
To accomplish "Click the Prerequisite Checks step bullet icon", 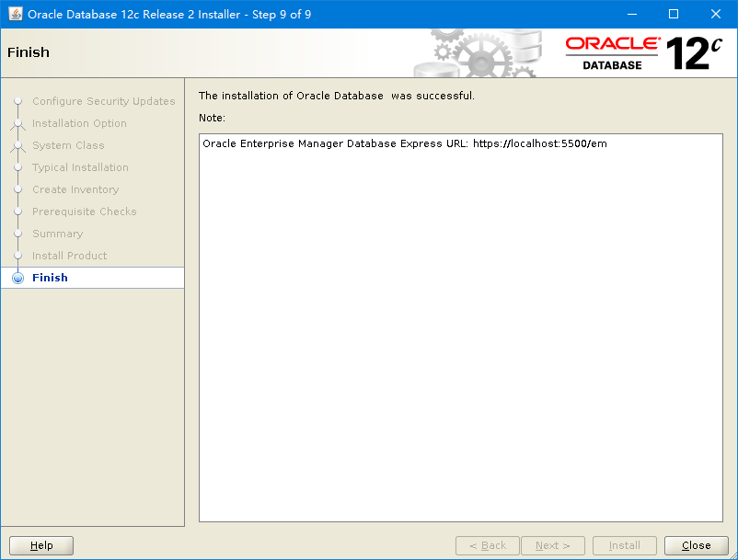I will click(17, 211).
